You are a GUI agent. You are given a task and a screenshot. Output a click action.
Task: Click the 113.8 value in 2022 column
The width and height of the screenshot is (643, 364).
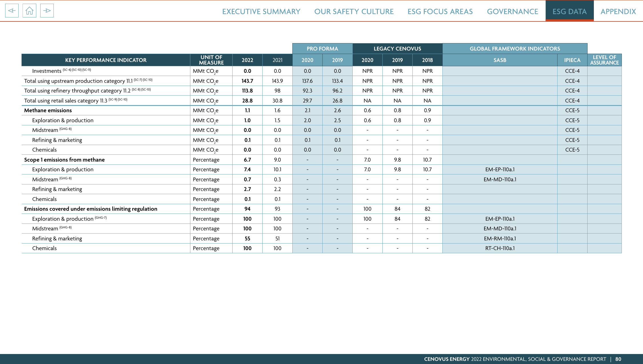[247, 91]
